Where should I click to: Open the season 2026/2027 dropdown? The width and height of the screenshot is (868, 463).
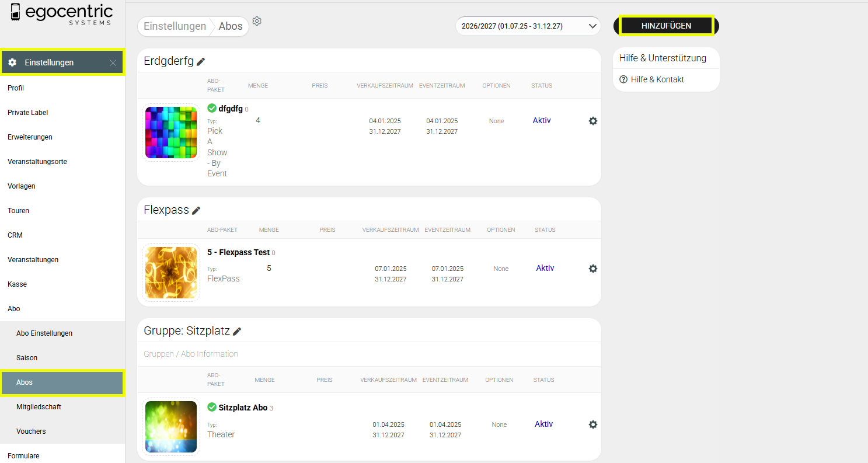528,26
